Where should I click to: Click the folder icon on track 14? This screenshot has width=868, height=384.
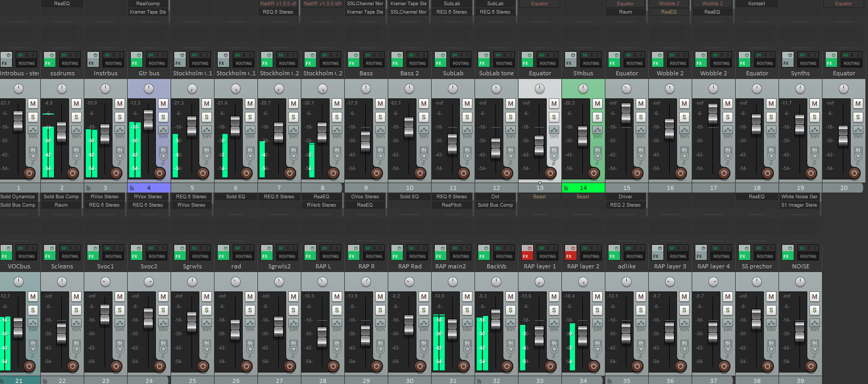pyautogui.click(x=566, y=188)
